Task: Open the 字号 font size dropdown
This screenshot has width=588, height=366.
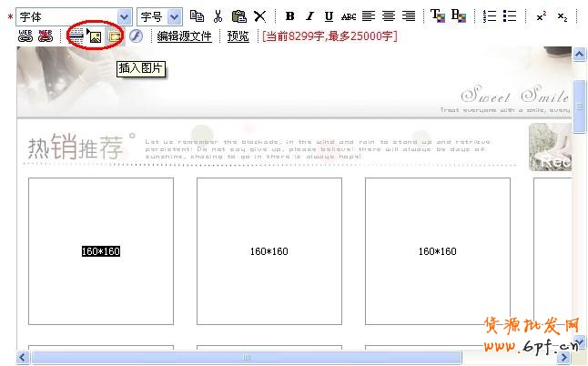Action: point(174,16)
